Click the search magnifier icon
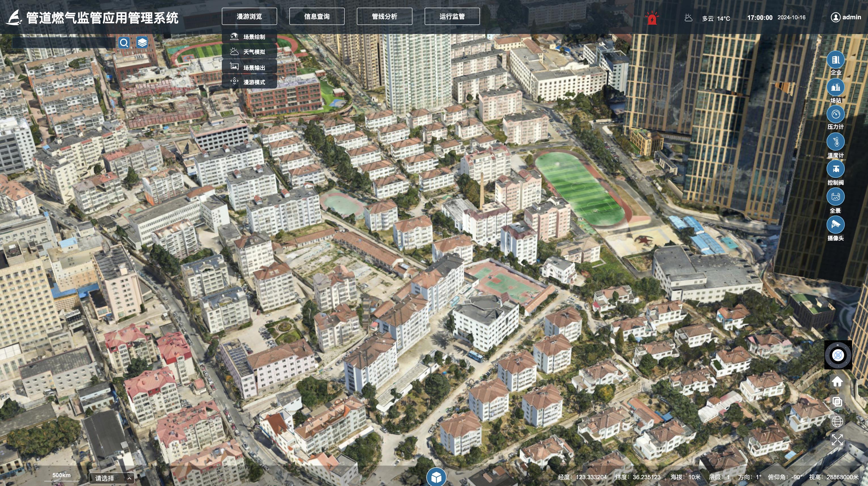The width and height of the screenshot is (868, 486). (124, 43)
